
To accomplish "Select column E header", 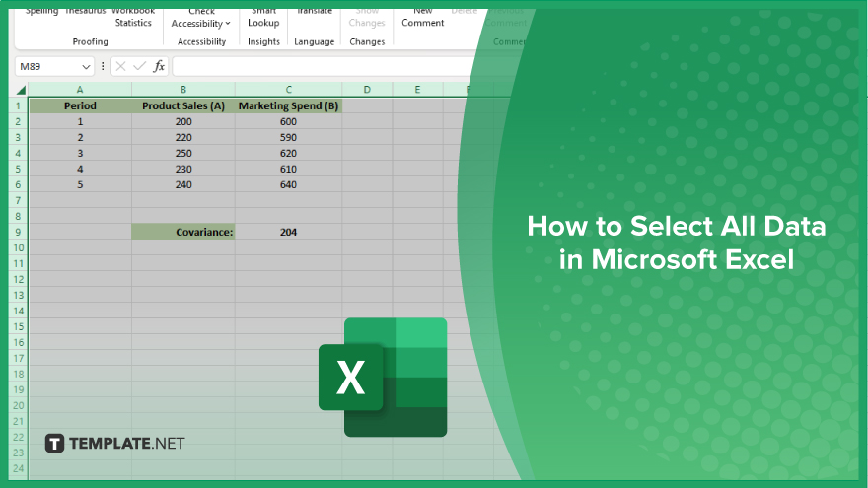I will tap(417, 89).
